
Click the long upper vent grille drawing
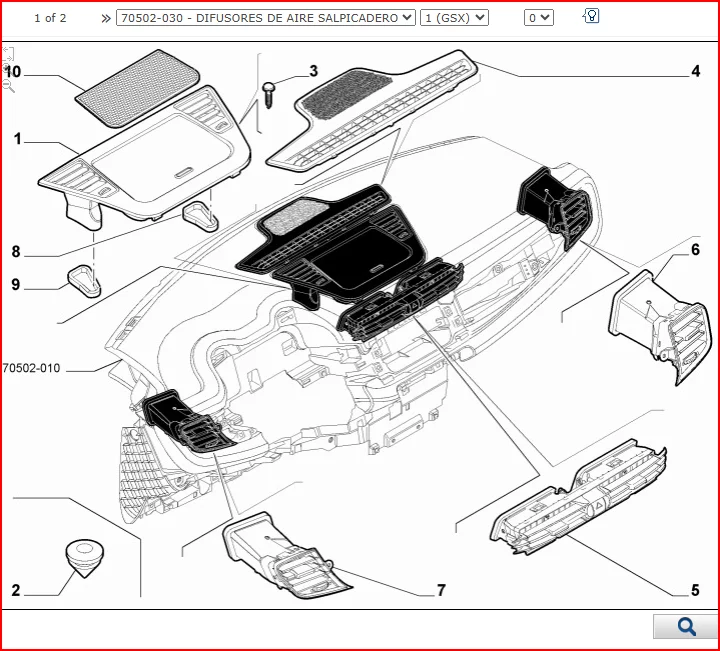pos(372,110)
